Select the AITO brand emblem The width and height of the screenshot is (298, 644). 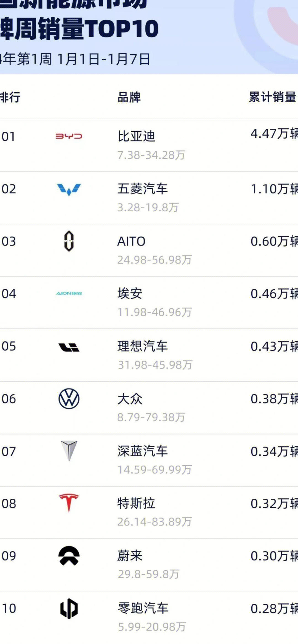(69, 241)
